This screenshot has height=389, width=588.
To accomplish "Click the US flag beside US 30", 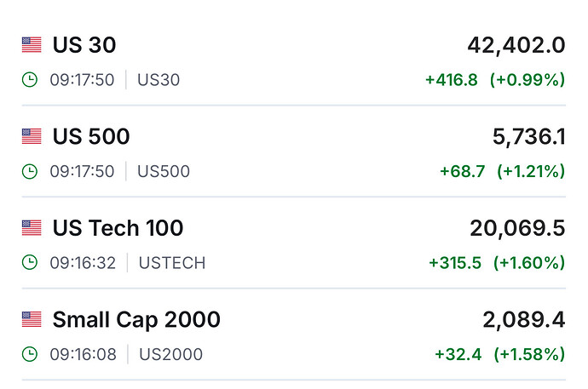I will tap(32, 45).
